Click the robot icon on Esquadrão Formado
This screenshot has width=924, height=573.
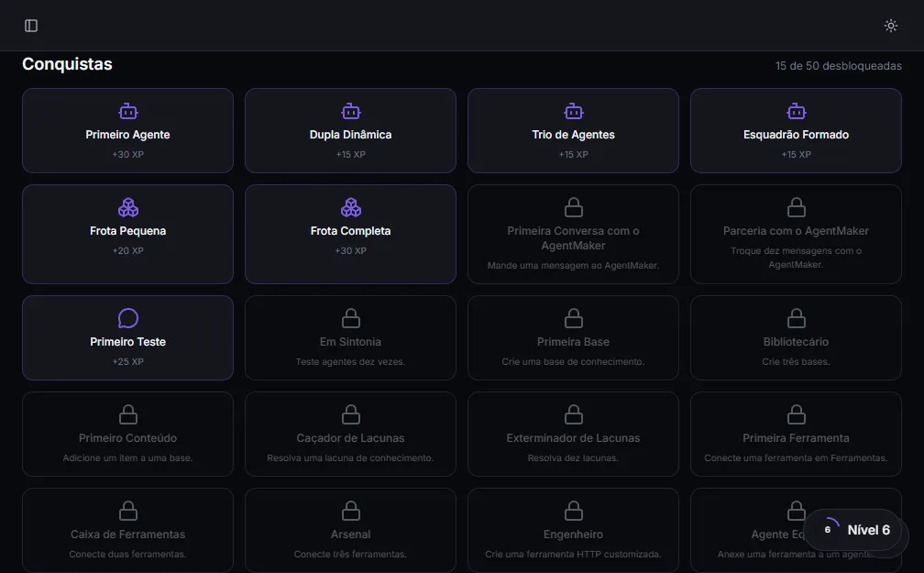tap(796, 111)
